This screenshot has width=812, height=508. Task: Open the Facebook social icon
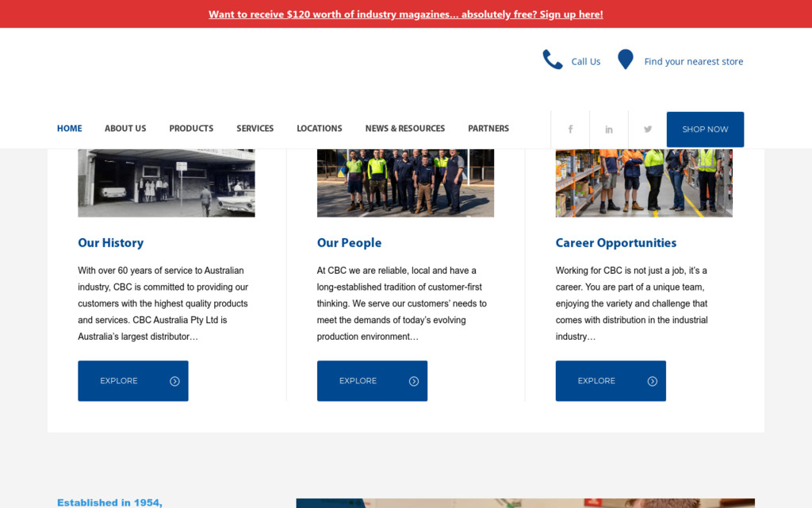570,129
